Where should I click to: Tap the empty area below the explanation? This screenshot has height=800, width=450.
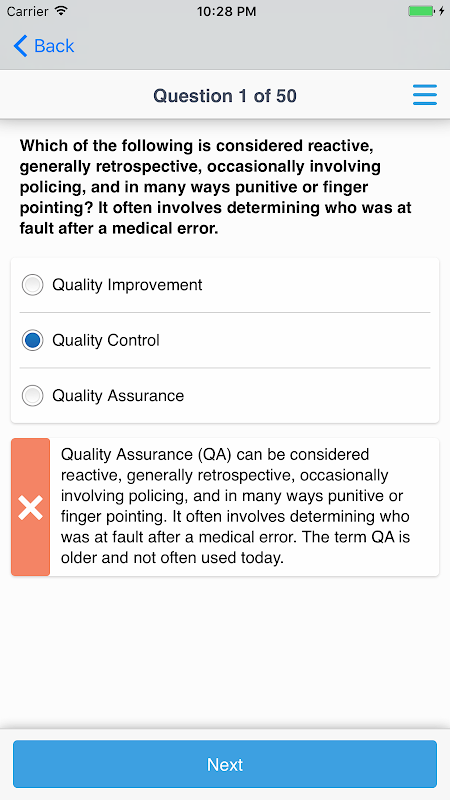225,653
